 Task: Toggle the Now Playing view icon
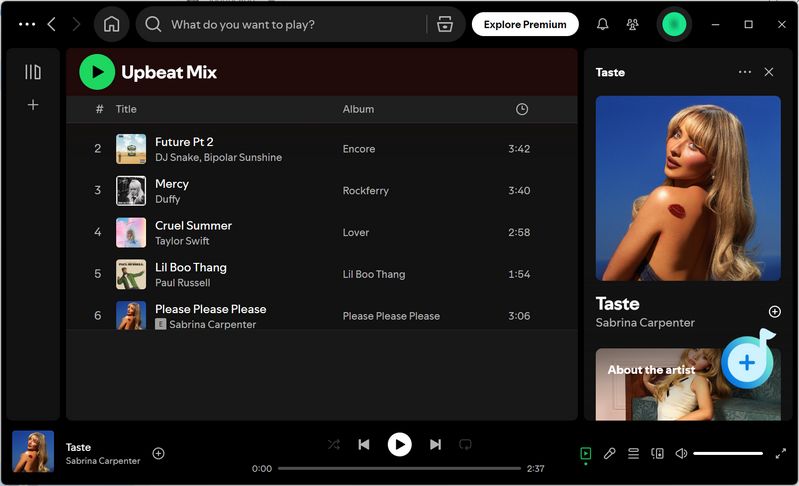coord(585,453)
